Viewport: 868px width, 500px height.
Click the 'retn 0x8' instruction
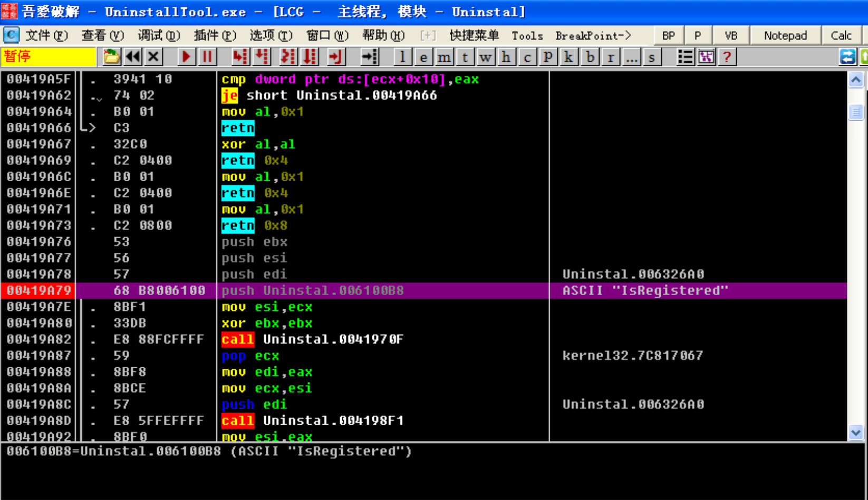click(255, 226)
